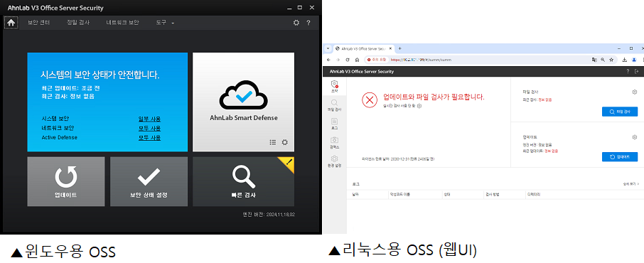
Task: Open 네트워크 보안 menu
Action: point(122,23)
